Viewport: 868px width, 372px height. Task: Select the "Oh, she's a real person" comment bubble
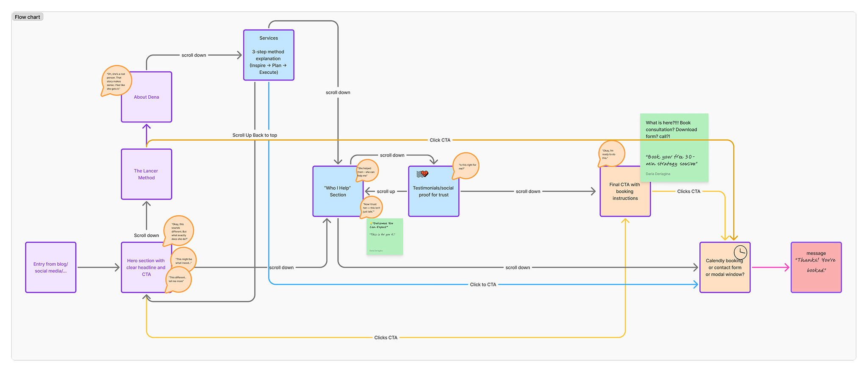(116, 81)
